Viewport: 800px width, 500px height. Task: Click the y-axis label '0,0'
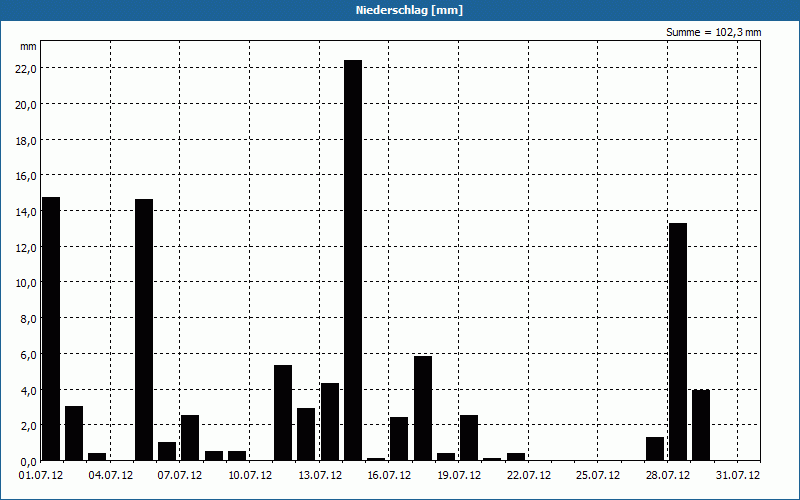pyautogui.click(x=28, y=461)
